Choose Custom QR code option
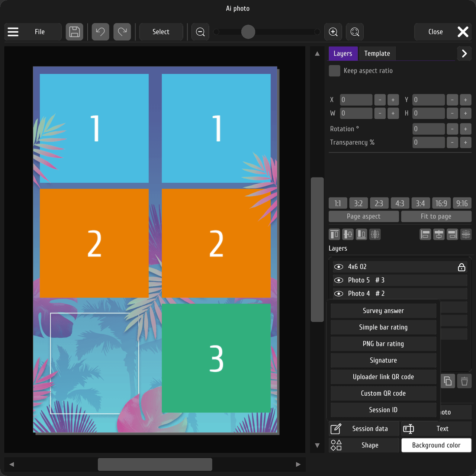Screen dimensions: 476x476 coord(383,393)
